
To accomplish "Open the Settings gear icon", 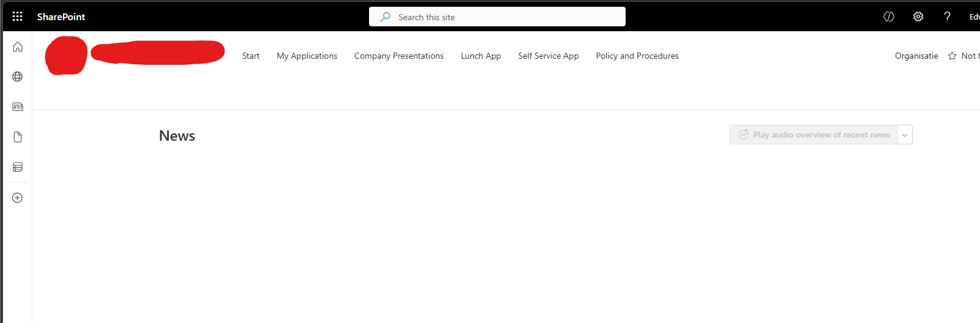I will (918, 17).
